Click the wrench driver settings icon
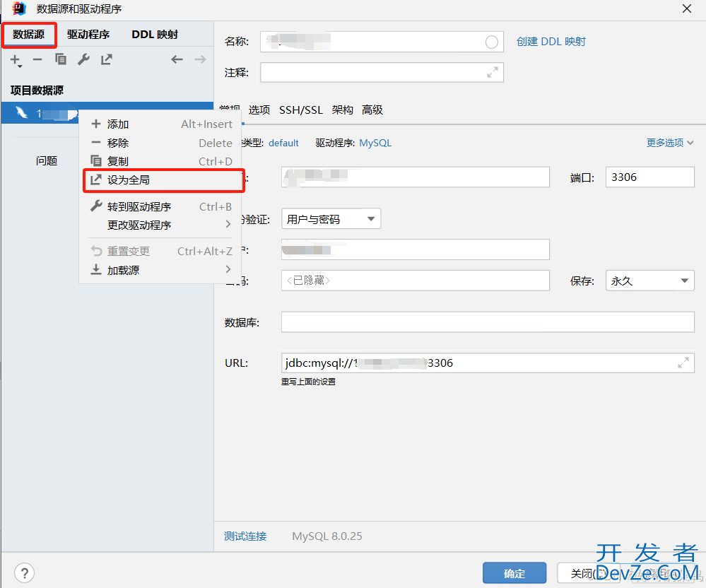Screen dimensions: 706x588 point(83,60)
